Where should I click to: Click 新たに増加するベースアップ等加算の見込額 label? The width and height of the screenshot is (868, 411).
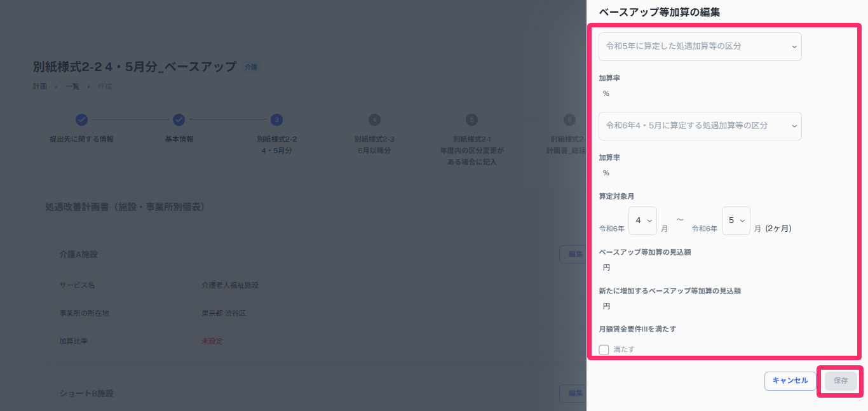[670, 291]
